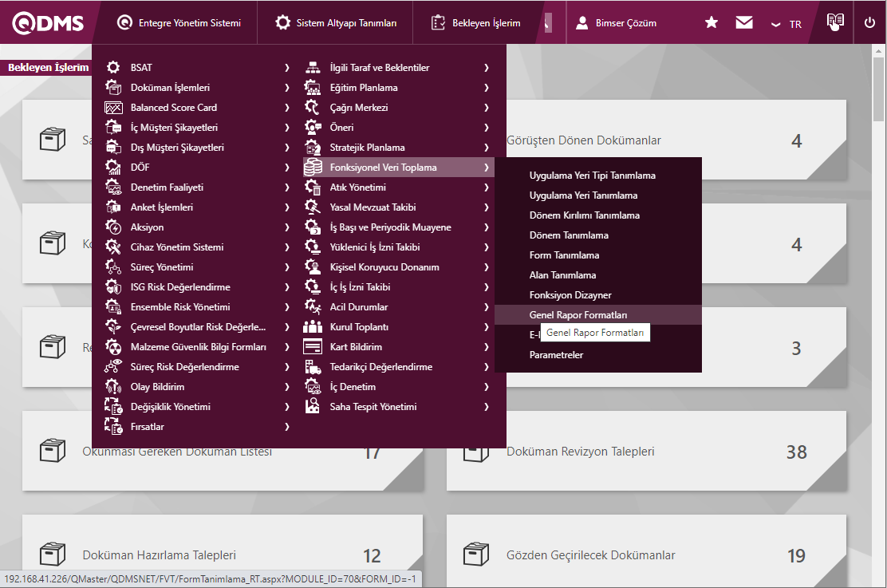The height and width of the screenshot is (588, 887).
Task: Open the Sistem Altyapı Tanımları menu
Action: (336, 23)
